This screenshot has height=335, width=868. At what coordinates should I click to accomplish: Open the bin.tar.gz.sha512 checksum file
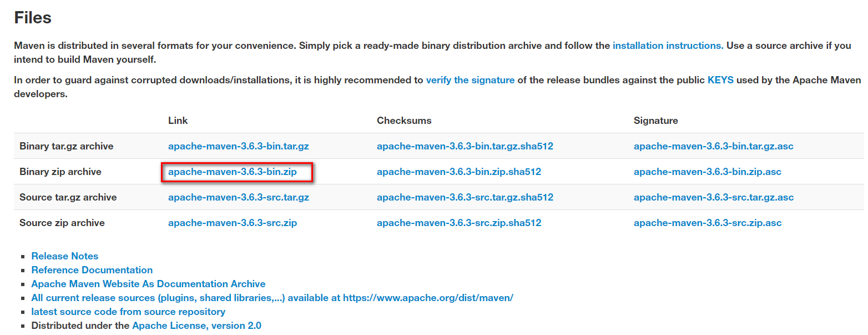(x=465, y=146)
